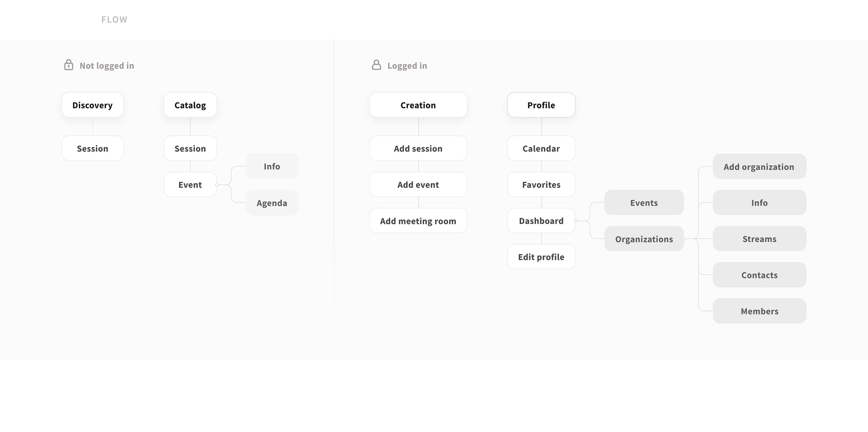Select the Profile node

(541, 105)
